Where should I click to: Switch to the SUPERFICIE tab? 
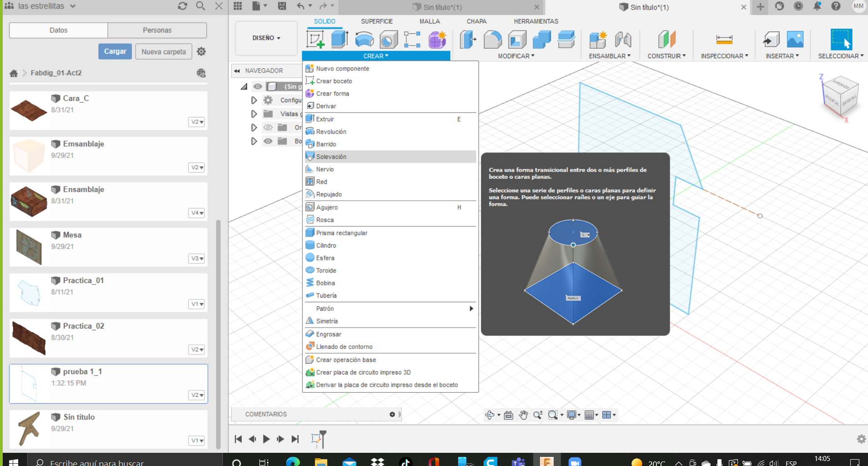click(x=377, y=21)
